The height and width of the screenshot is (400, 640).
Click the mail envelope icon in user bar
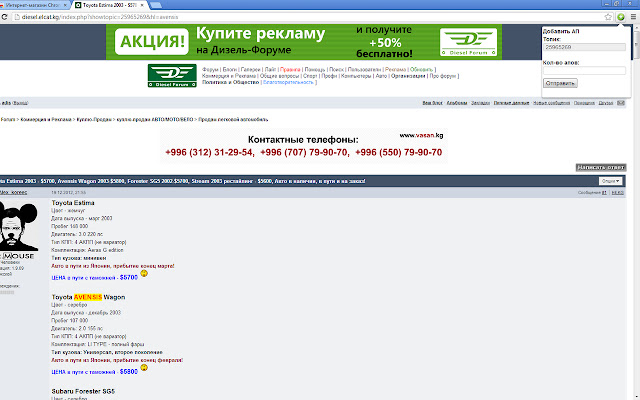[x=621, y=103]
